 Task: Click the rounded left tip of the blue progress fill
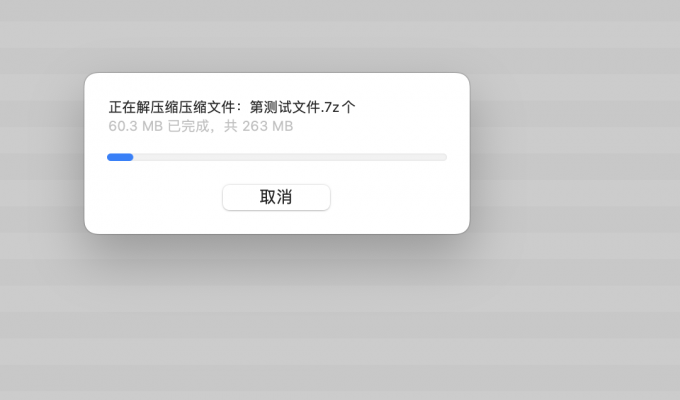[110, 157]
